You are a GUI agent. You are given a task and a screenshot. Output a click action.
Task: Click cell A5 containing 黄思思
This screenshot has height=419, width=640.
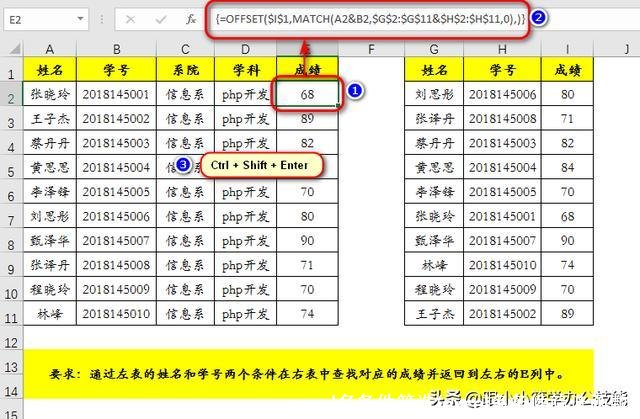[x=50, y=167]
